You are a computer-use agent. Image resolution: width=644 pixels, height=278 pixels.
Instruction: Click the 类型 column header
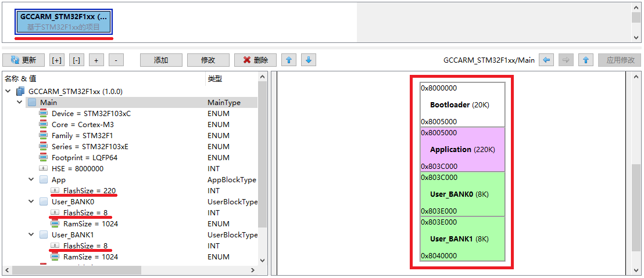coord(232,79)
